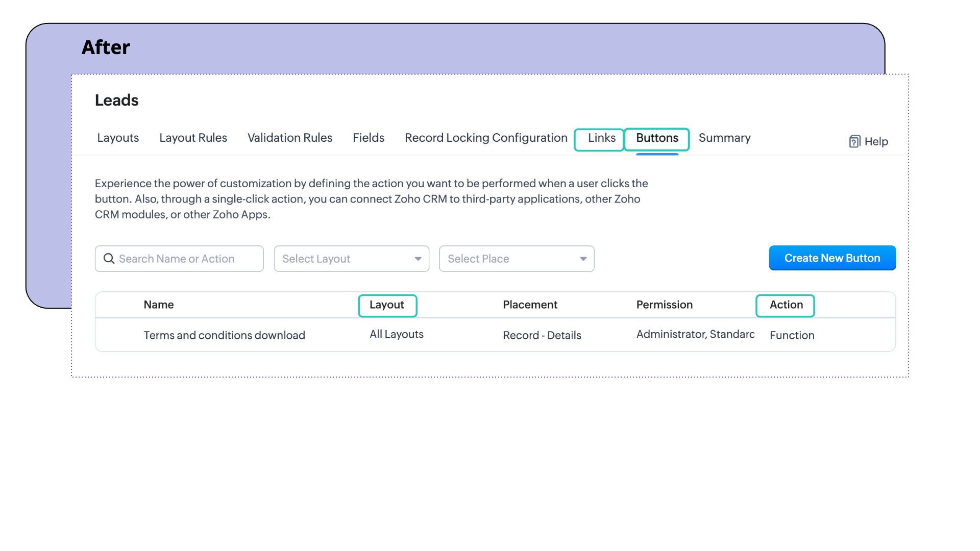The image size is (980, 551).
Task: Switch to the Links tab
Action: click(x=601, y=138)
